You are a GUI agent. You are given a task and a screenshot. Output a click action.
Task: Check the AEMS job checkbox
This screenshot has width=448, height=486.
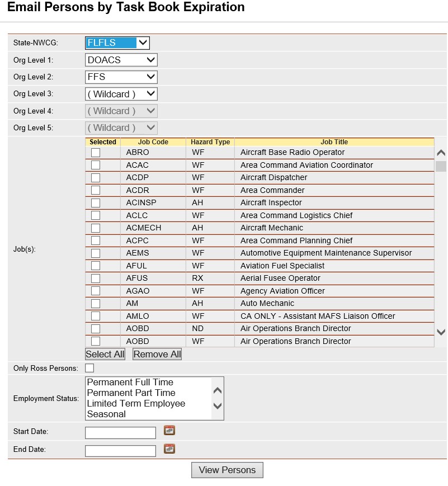point(96,253)
